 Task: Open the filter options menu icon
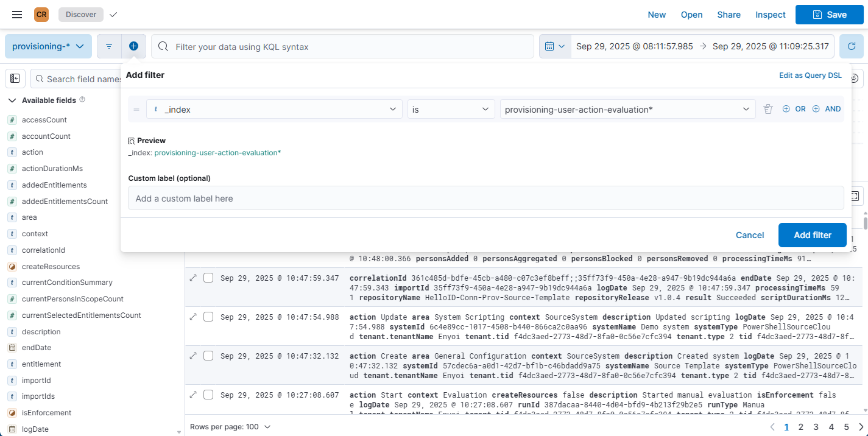(109, 46)
